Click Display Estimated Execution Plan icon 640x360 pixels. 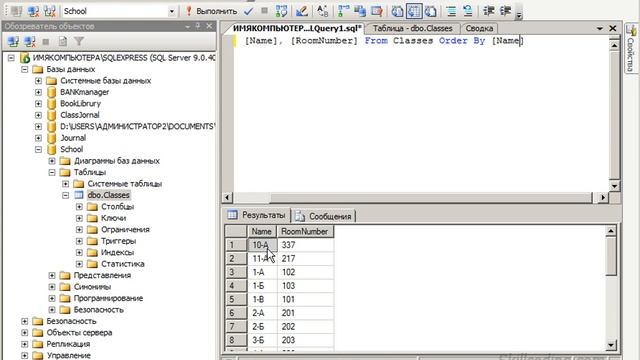[281, 11]
